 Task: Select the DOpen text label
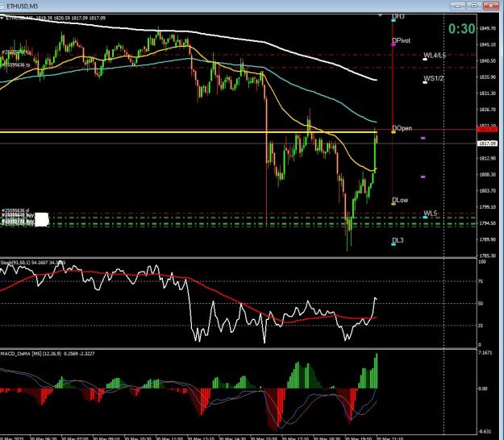pyautogui.click(x=402, y=128)
